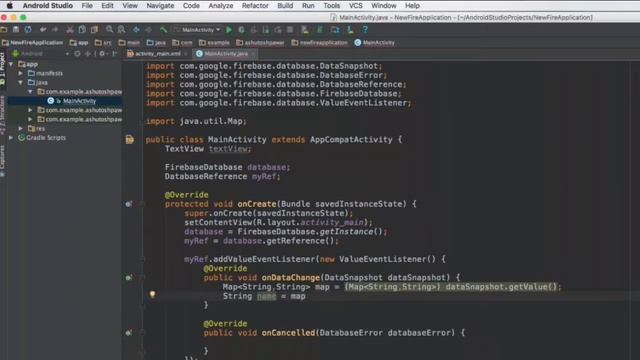Viewport: 640px width, 360px height.
Task: Open the Navigate menu
Action: (x=160, y=6)
